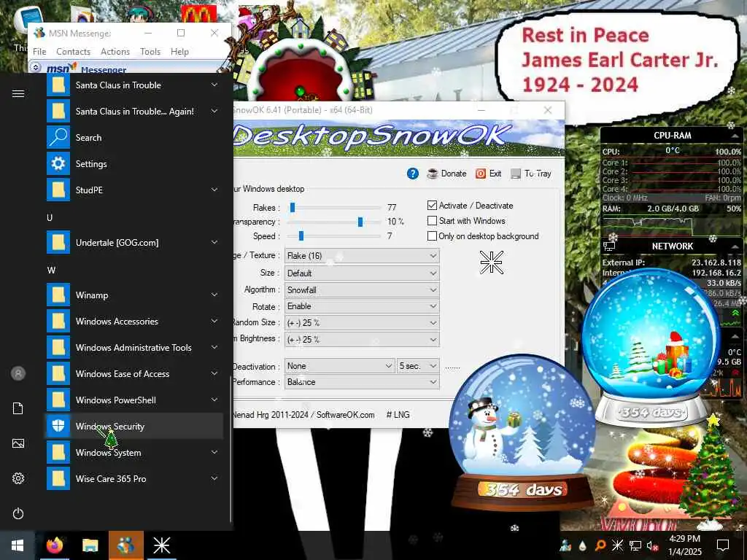Click the # LNG language button
Viewport: 747px width, 560px height.
coord(398,415)
